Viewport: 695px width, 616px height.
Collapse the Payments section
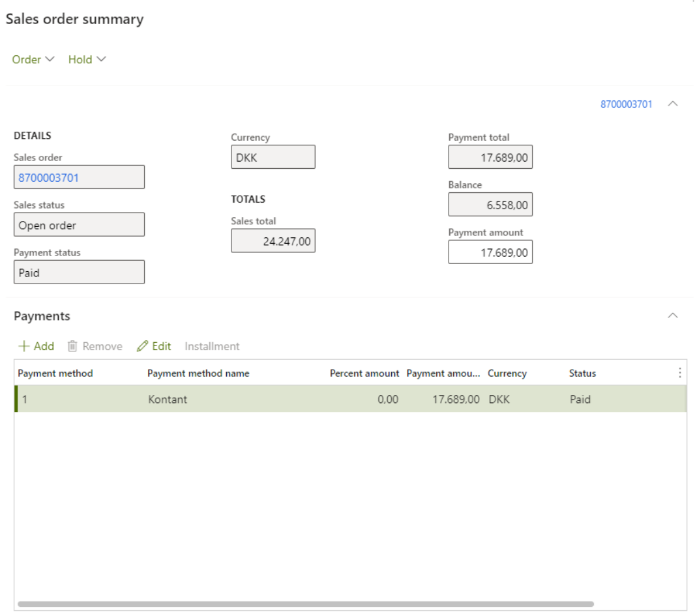(x=673, y=315)
